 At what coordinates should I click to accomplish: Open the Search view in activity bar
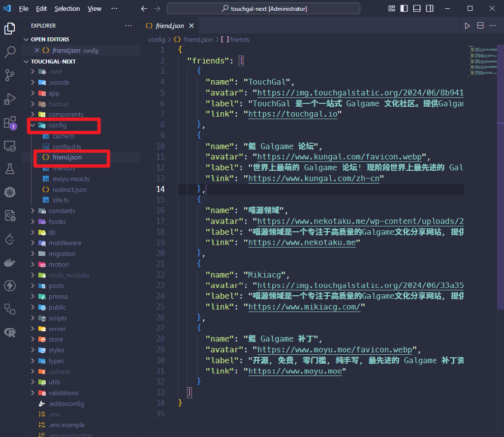tap(10, 52)
